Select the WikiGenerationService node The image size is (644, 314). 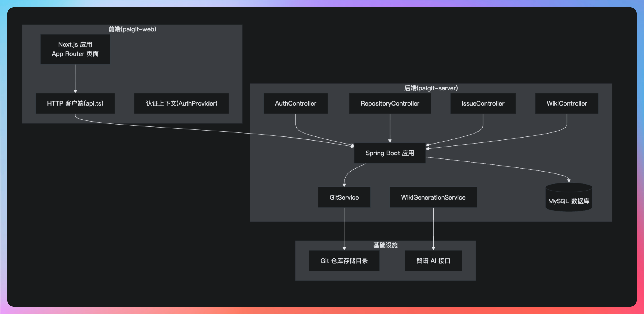tap(433, 197)
